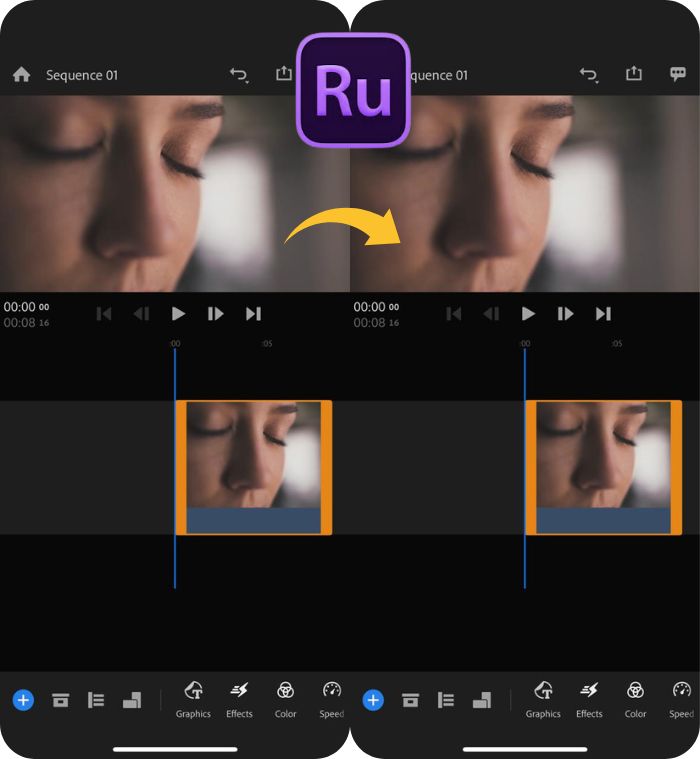The width and height of the screenshot is (700, 759).
Task: Open track controls list icon, right phone
Action: [446, 700]
